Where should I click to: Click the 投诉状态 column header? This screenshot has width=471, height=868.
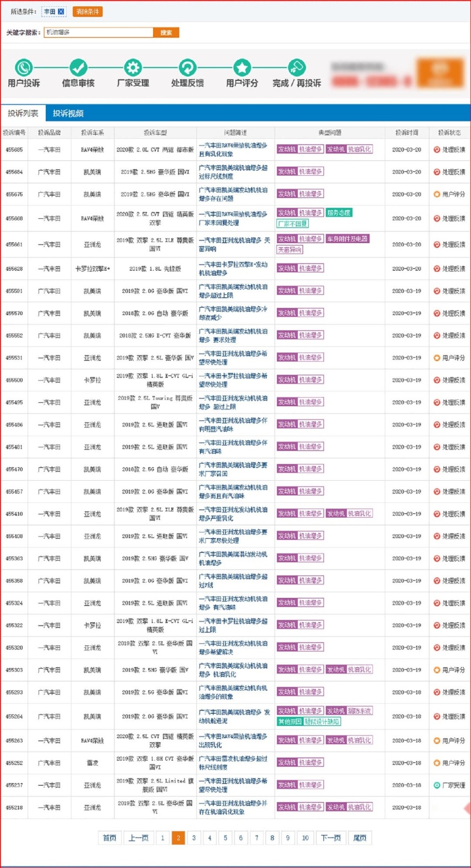(449, 133)
